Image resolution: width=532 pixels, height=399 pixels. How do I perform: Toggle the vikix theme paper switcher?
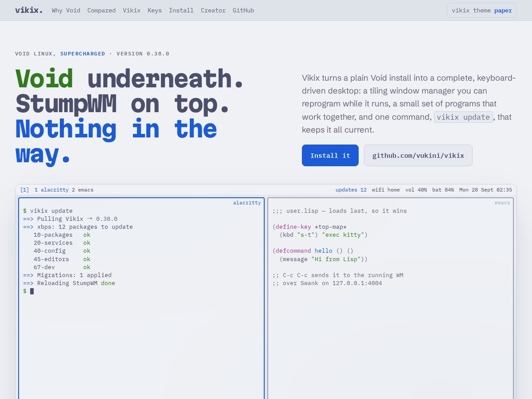482,10
